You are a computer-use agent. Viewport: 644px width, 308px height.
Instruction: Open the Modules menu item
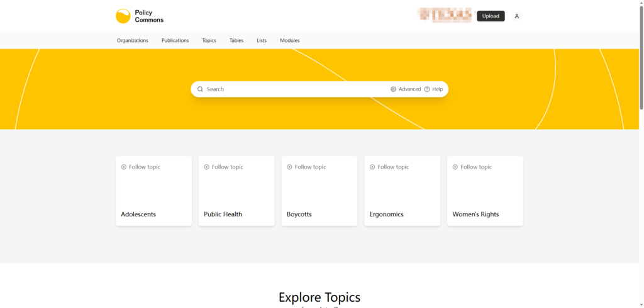(290, 40)
